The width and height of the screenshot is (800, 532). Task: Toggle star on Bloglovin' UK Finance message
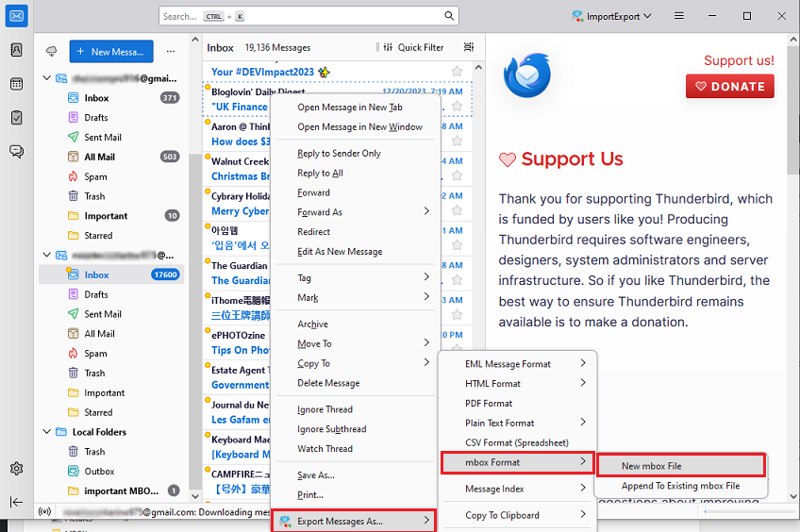tap(458, 106)
